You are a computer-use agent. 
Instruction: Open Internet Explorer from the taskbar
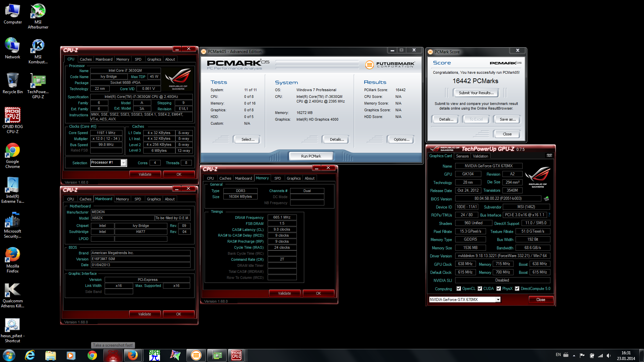(x=30, y=355)
